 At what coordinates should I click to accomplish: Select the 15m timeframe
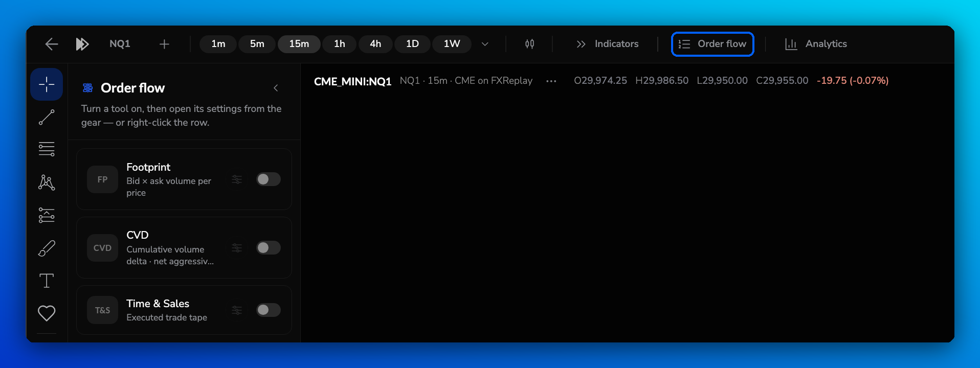tap(299, 44)
